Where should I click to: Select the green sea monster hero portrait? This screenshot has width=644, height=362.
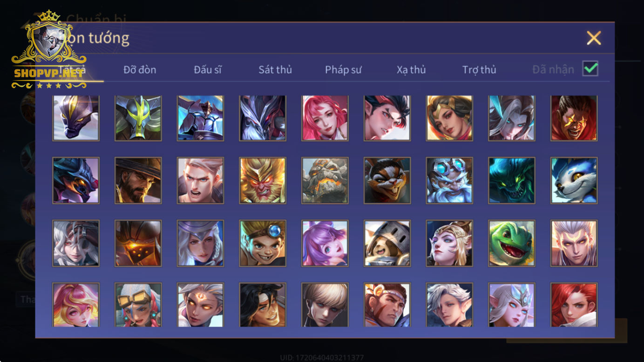pos(512,180)
